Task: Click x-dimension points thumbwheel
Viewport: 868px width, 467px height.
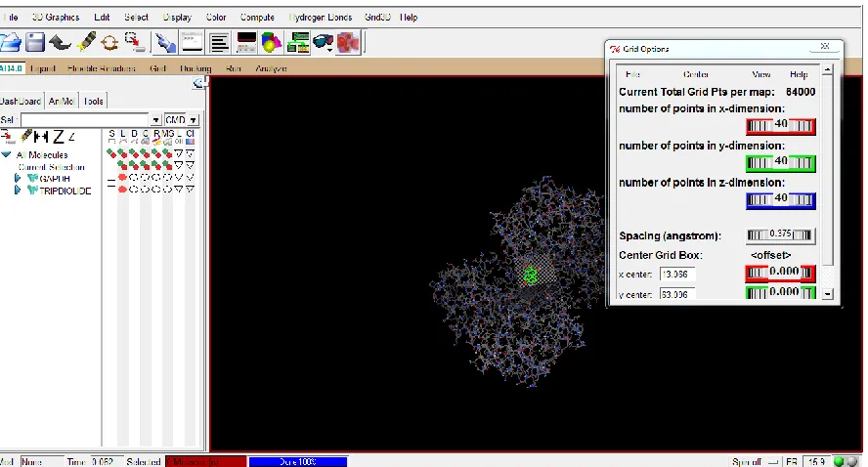Action: [781, 126]
